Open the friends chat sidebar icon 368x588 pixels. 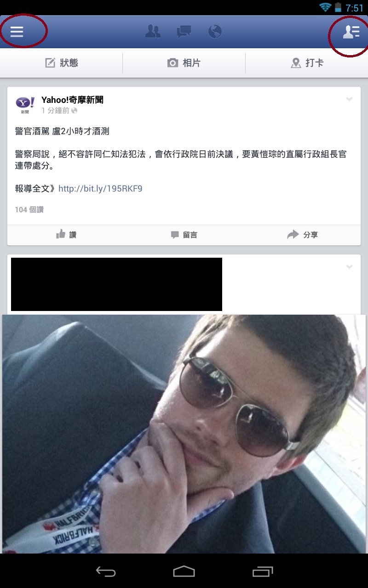[351, 31]
